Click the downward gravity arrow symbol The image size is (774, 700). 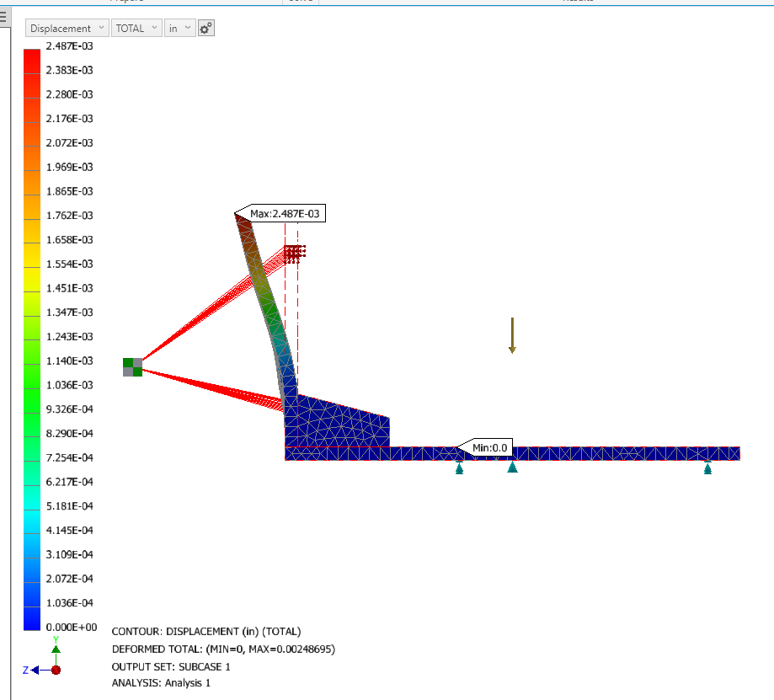point(511,335)
